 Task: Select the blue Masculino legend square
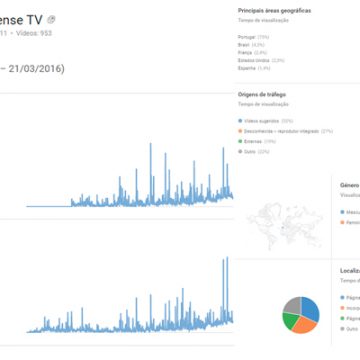pos(342,212)
